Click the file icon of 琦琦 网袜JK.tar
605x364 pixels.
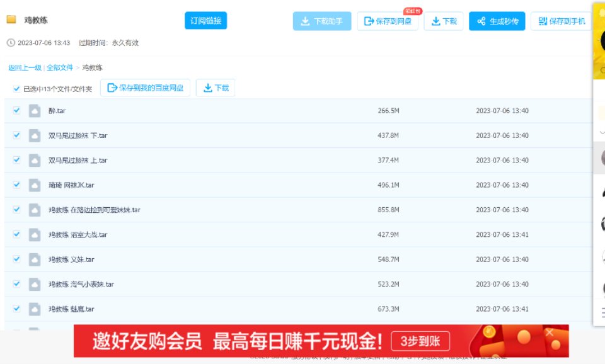click(35, 185)
